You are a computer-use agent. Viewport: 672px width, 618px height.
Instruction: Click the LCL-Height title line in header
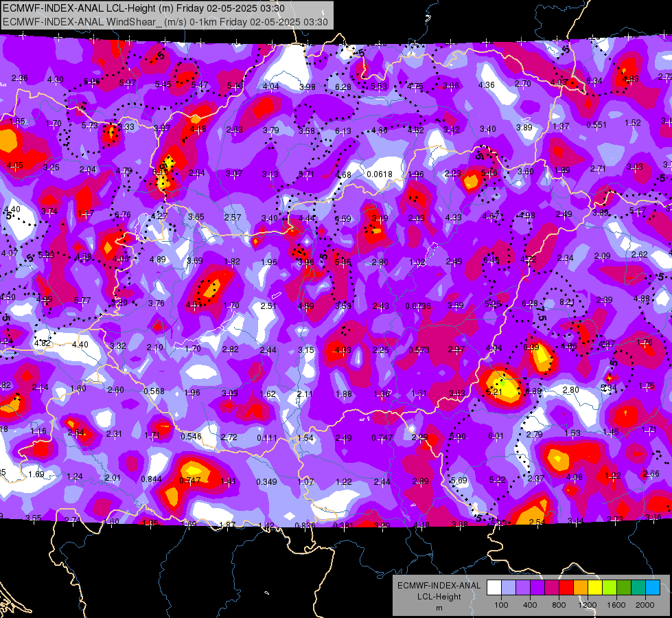(143, 8)
